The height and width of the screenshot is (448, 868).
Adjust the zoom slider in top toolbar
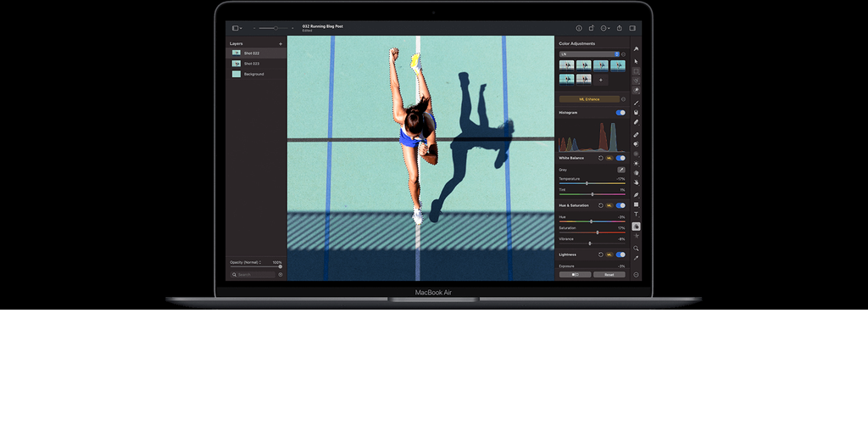coord(274,28)
